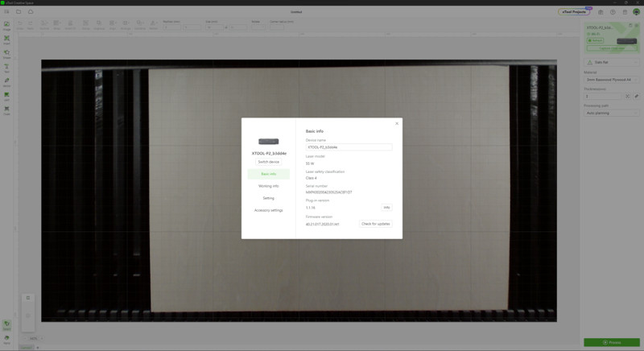
Task: Toggle the size aspect ratio lock
Action: pyautogui.click(x=226, y=27)
